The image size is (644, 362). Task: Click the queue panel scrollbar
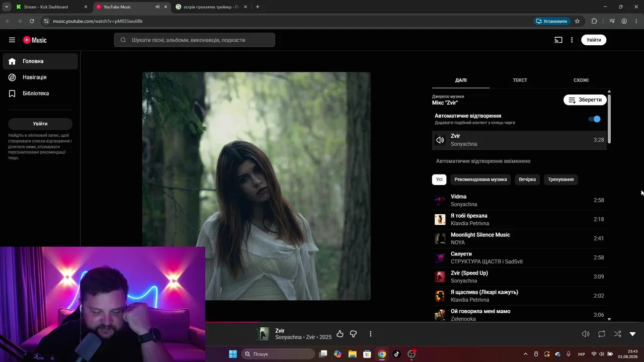[x=609, y=118]
